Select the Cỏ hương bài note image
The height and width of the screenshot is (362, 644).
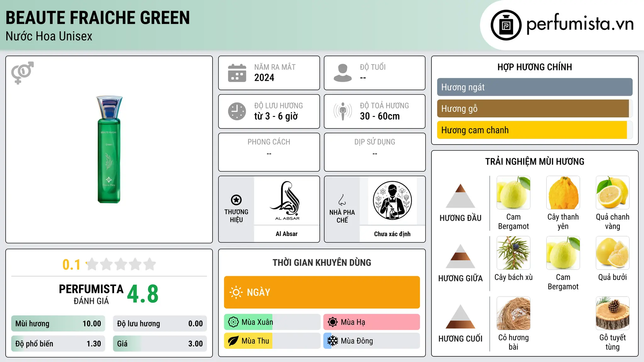513,313
